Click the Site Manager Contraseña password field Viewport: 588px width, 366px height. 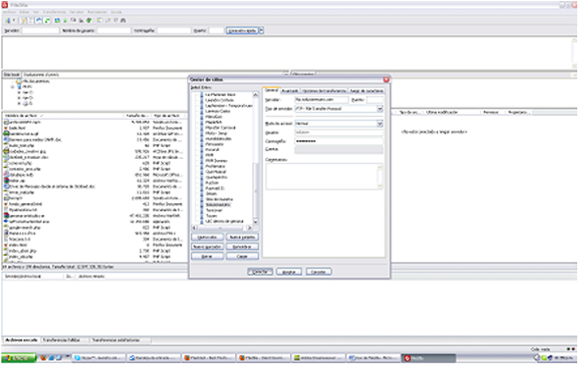(x=339, y=141)
